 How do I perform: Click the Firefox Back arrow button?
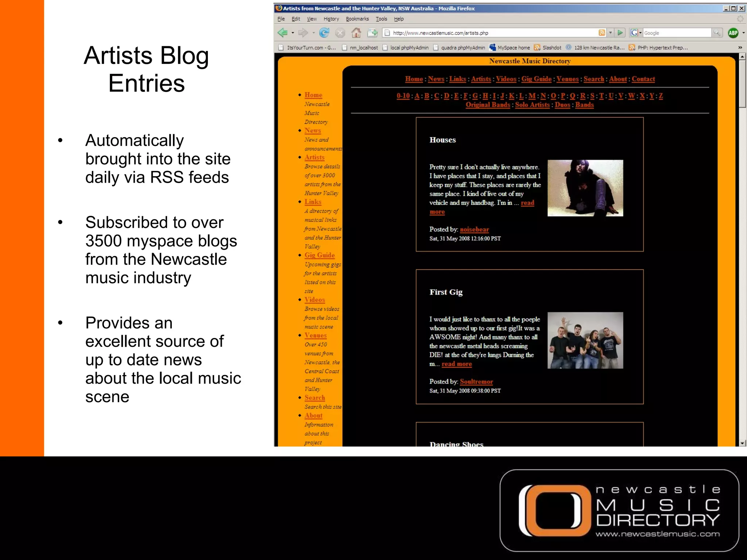click(x=283, y=33)
